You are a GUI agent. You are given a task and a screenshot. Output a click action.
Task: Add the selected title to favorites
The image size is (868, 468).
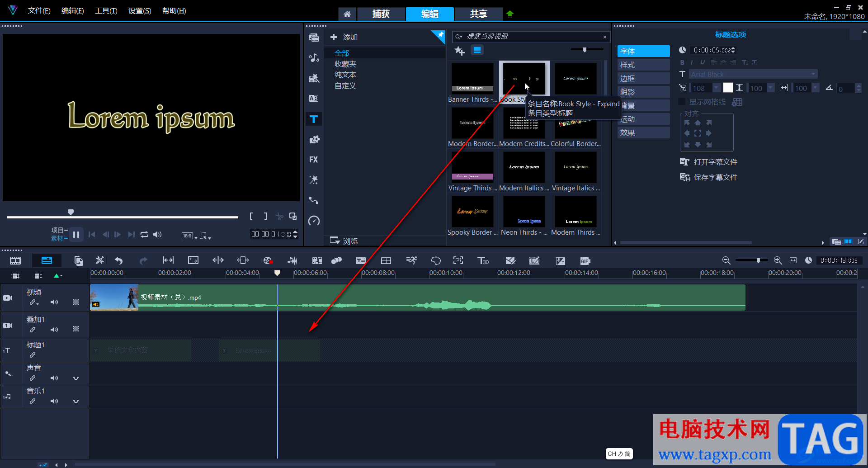[x=459, y=51]
